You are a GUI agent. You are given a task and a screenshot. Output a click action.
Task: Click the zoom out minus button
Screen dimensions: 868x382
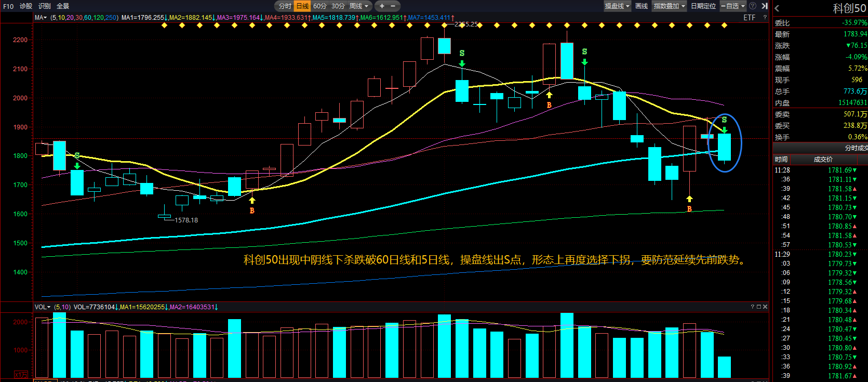(x=393, y=6)
